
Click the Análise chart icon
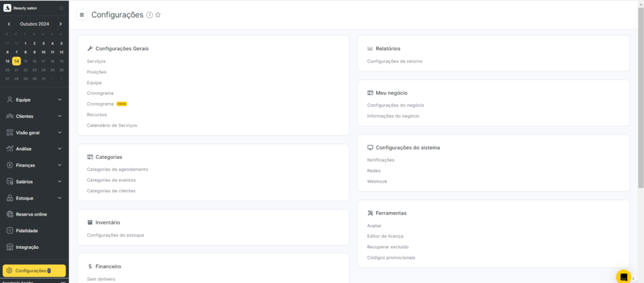[10, 149]
